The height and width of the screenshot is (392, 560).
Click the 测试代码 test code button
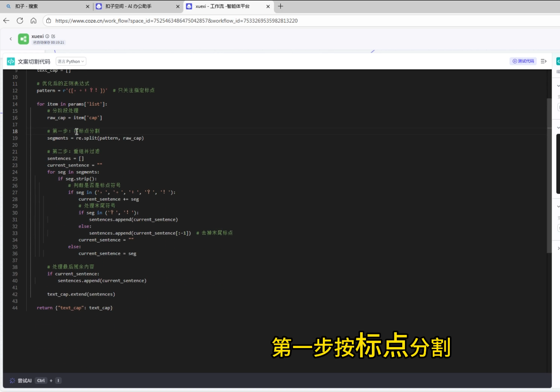coord(523,61)
